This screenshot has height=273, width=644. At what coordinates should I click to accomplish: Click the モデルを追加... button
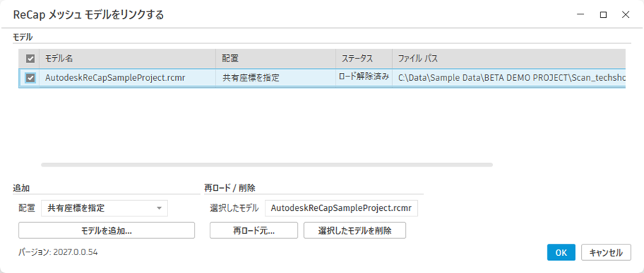[107, 230]
